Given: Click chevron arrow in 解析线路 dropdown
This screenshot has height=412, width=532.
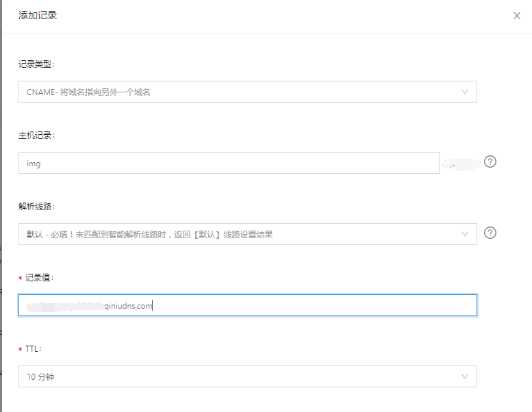Looking at the screenshot, I should (465, 234).
